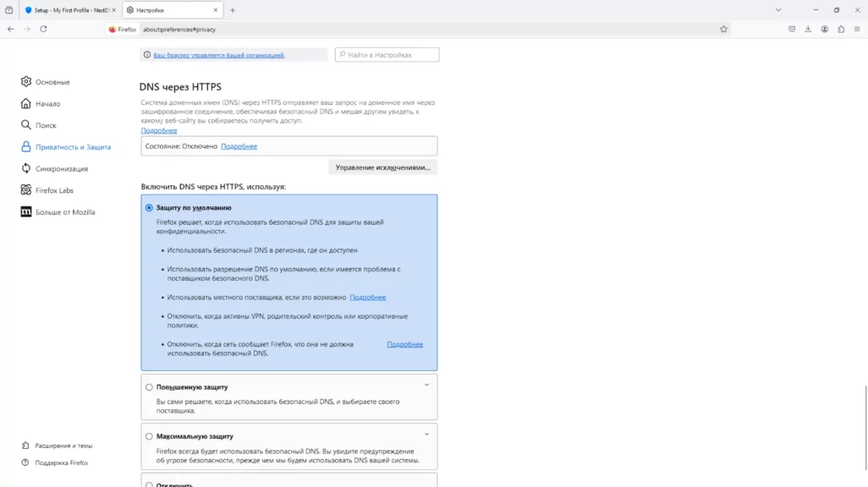Open "Подробнее" link next to Состояние: Отключено
The image size is (868, 487).
[x=239, y=146]
